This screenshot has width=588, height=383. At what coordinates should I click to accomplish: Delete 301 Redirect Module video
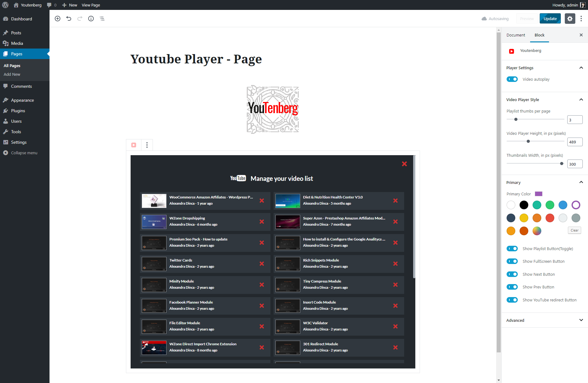tap(396, 347)
